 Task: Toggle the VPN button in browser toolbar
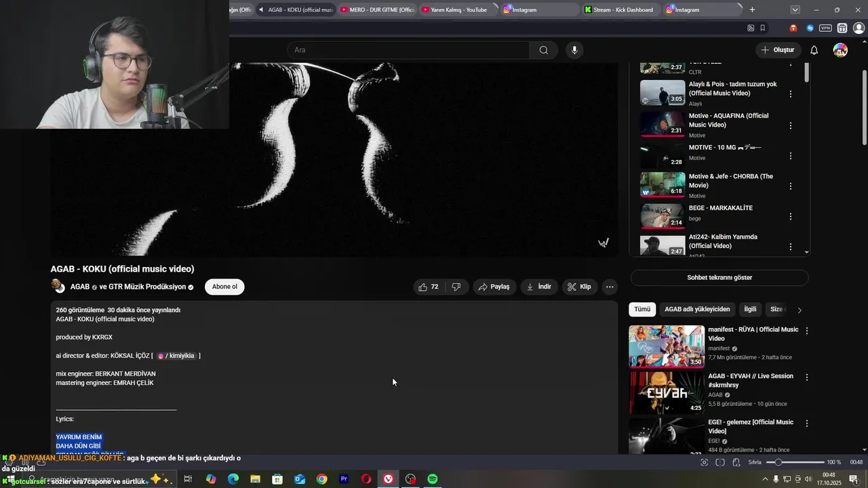click(825, 28)
